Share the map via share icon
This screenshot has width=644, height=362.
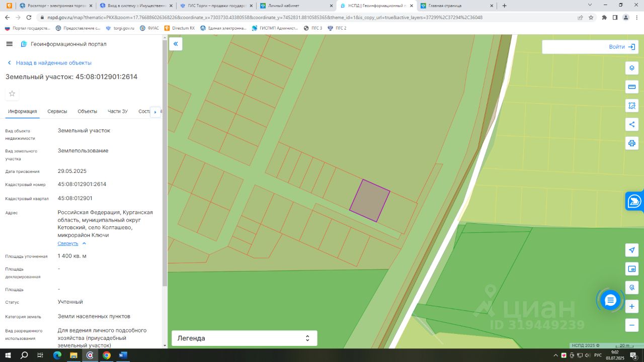pos(632,124)
